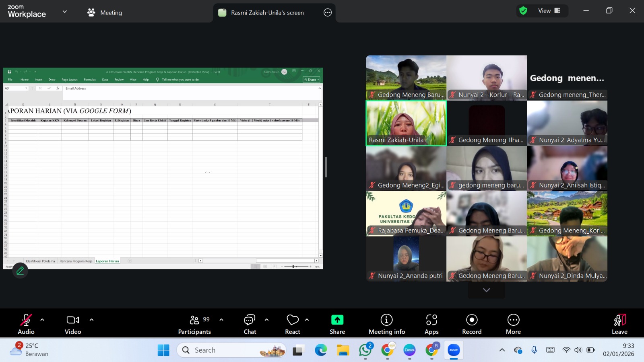Click the encryption shield icon
Viewport: 644px width, 362px height.
click(x=523, y=11)
